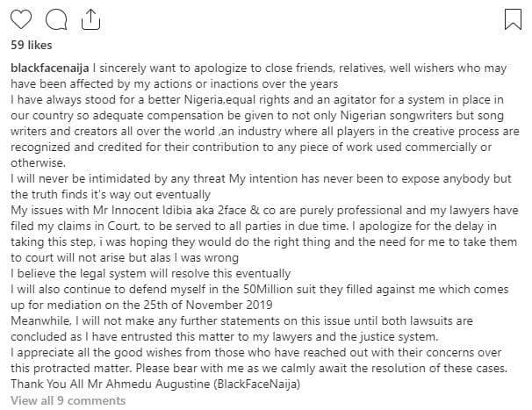Click the opening apology sentence in caption
Screen dimensions: 532x410
(x=298, y=68)
